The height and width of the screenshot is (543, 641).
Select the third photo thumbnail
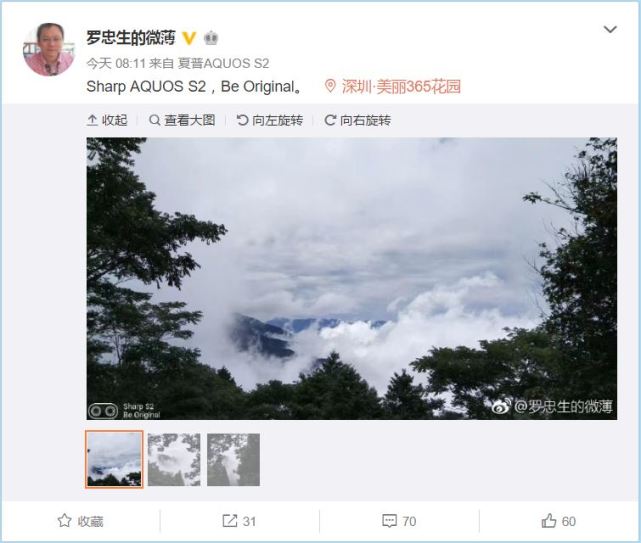(233, 460)
